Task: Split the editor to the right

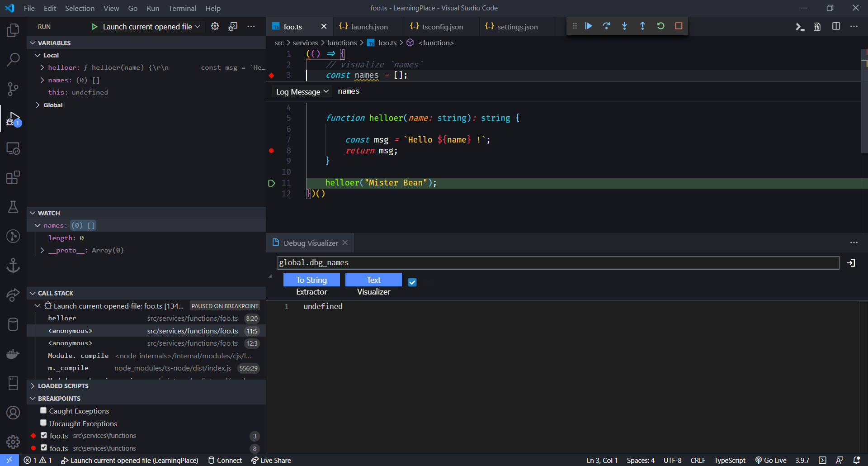Action: pos(836,27)
